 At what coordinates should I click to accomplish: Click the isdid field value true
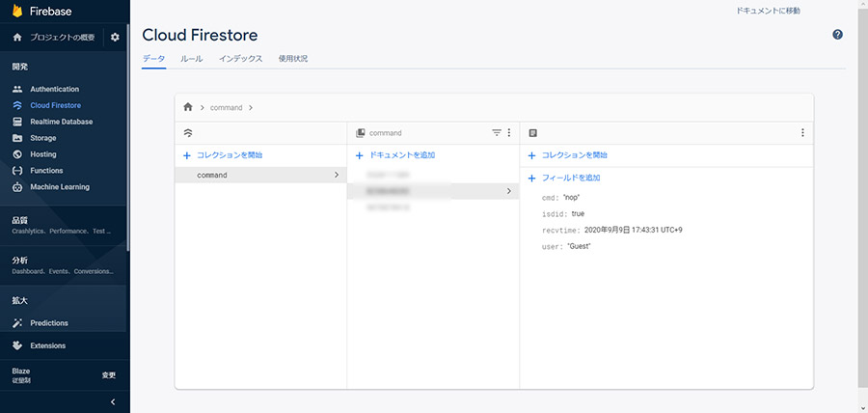tap(578, 213)
